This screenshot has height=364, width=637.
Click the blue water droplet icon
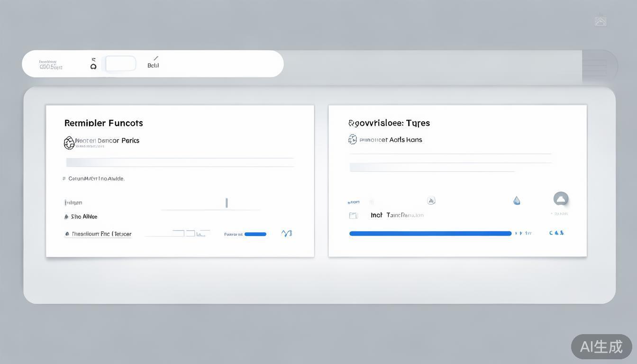pyautogui.click(x=517, y=201)
